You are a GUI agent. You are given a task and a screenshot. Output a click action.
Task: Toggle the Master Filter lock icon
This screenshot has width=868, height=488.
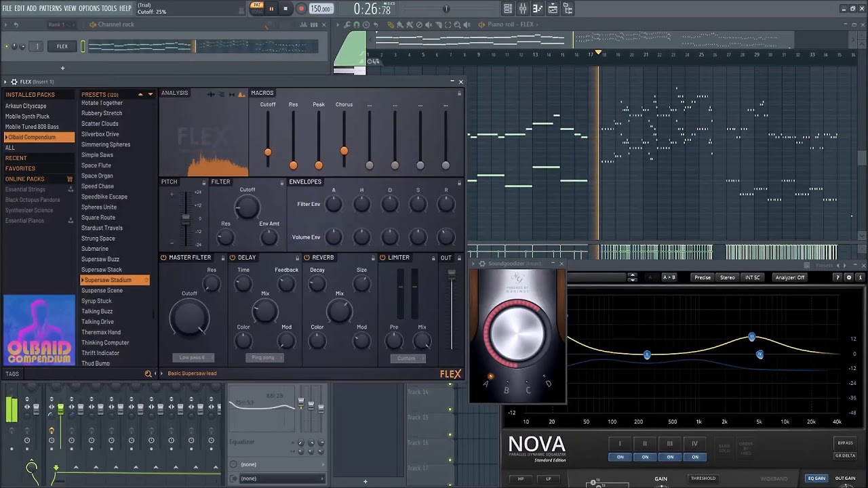coord(222,258)
